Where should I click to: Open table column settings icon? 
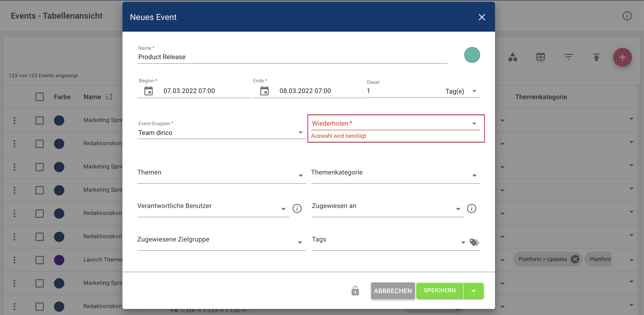tap(540, 57)
